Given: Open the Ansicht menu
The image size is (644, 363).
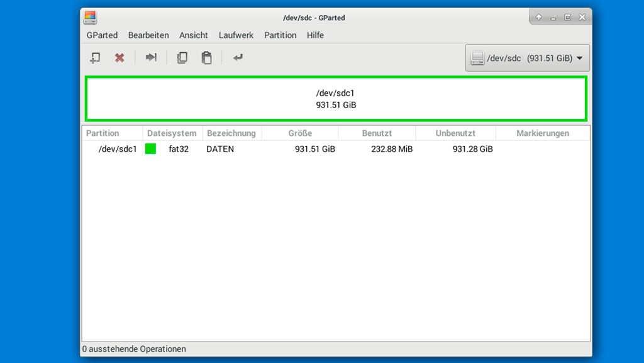Looking at the screenshot, I should click(194, 35).
